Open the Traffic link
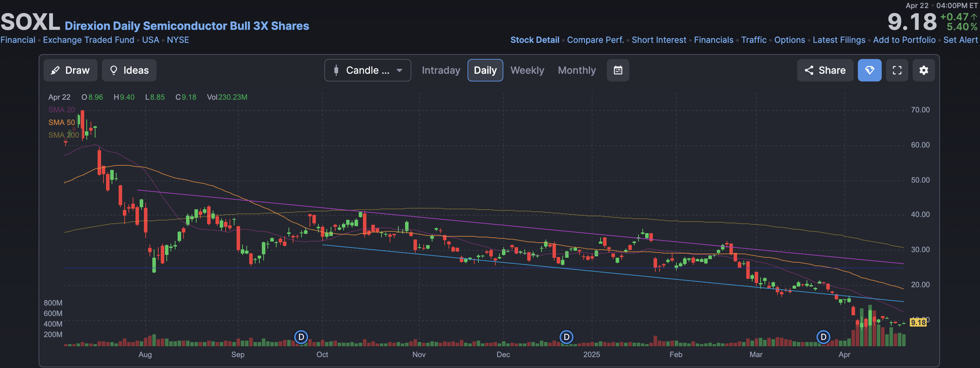Viewport: 980px width, 368px height. tap(754, 40)
